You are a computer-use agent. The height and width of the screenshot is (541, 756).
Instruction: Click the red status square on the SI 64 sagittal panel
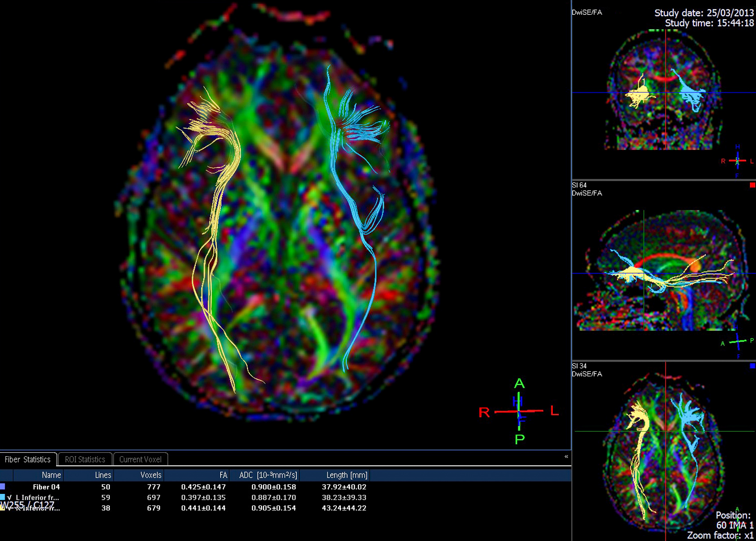[752, 185]
